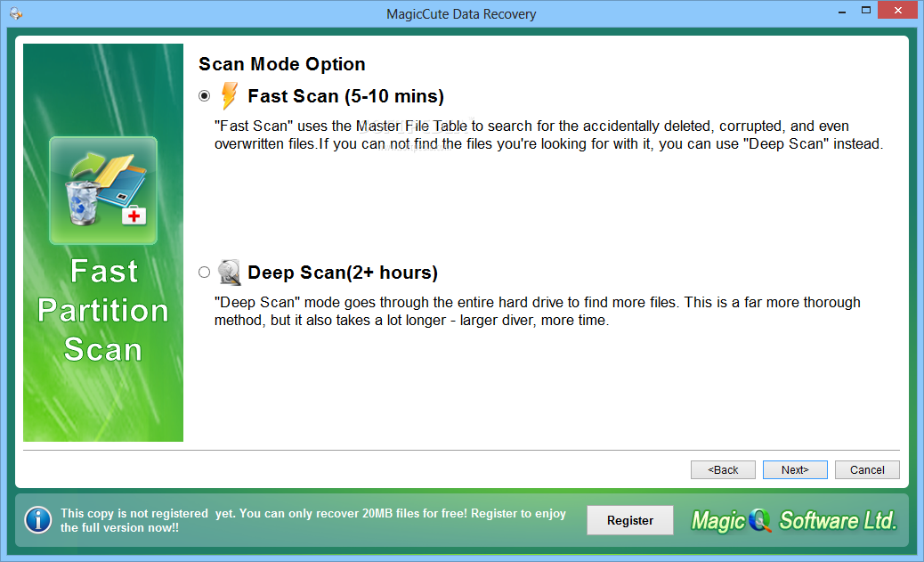The width and height of the screenshot is (924, 562).
Task: Click the Deep Scan(2+ hours) label
Action: 343,273
